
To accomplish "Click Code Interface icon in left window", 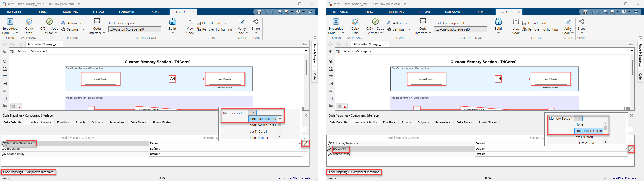I will (x=97, y=21).
